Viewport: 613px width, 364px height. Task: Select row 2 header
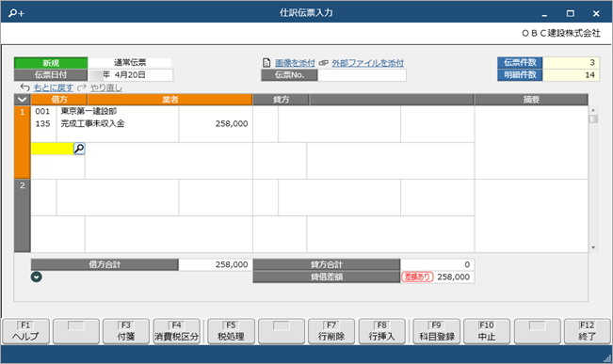(23, 215)
